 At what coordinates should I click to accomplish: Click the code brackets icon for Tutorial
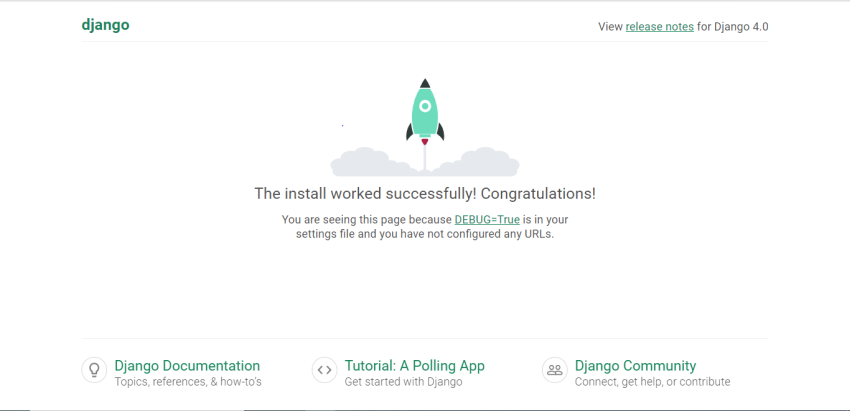pyautogui.click(x=325, y=370)
